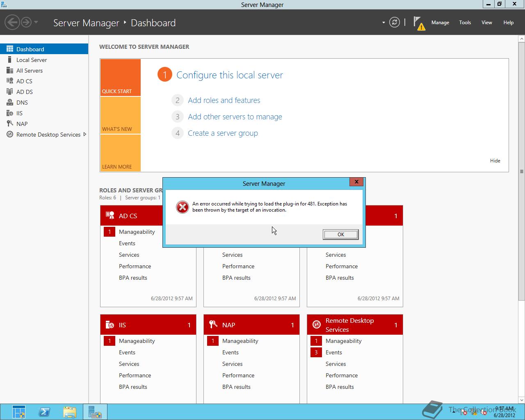Hide the welcome tile
525x420 pixels.
point(495,161)
